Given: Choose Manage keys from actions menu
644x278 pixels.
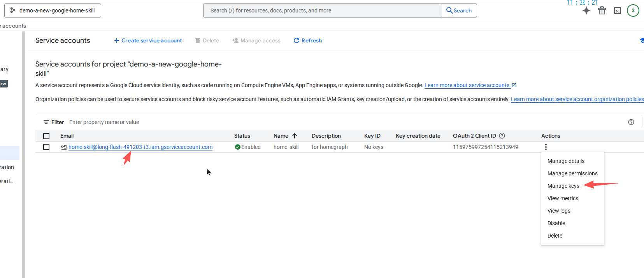Looking at the screenshot, I should [572, 186].
